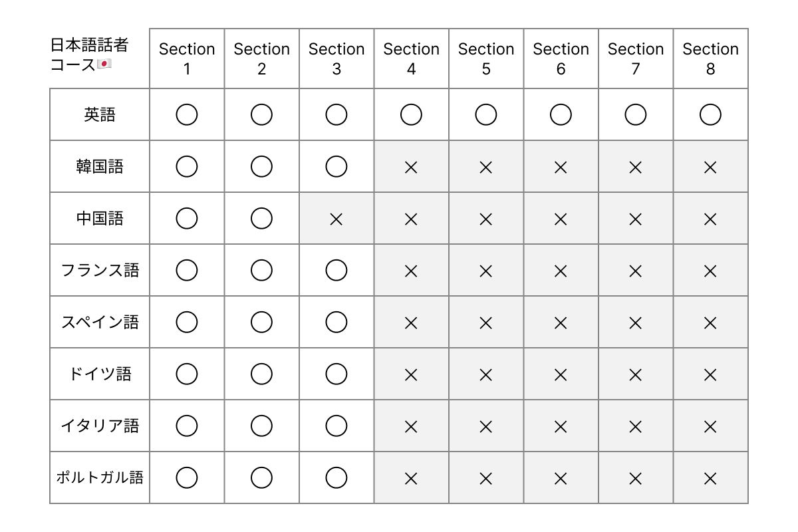Click the 中国語 row label

[x=100, y=219]
